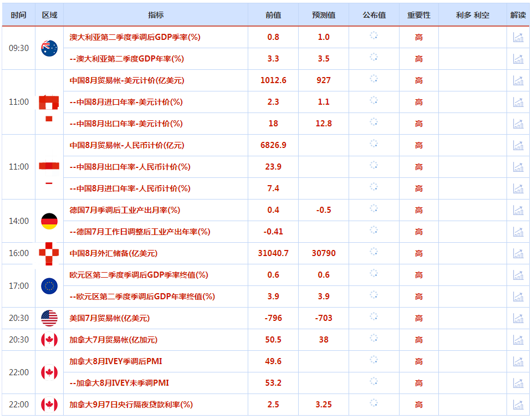Select the Germany flag icon
Viewport: 532px width, 419px height.
(49, 221)
